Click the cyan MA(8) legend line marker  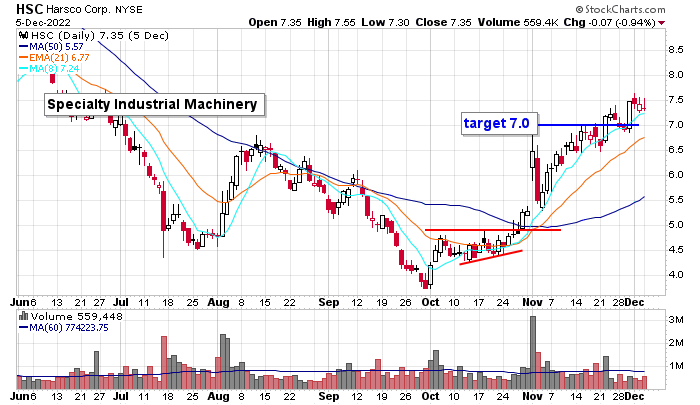23,69
